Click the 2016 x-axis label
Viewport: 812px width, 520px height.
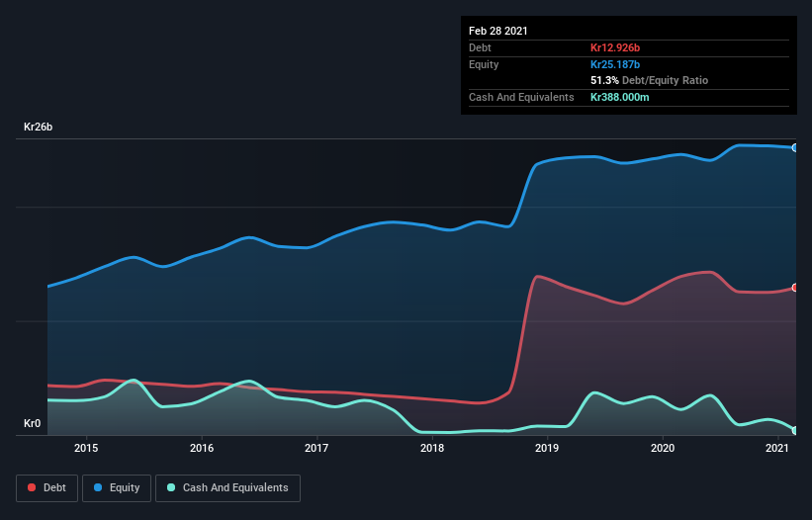click(202, 448)
